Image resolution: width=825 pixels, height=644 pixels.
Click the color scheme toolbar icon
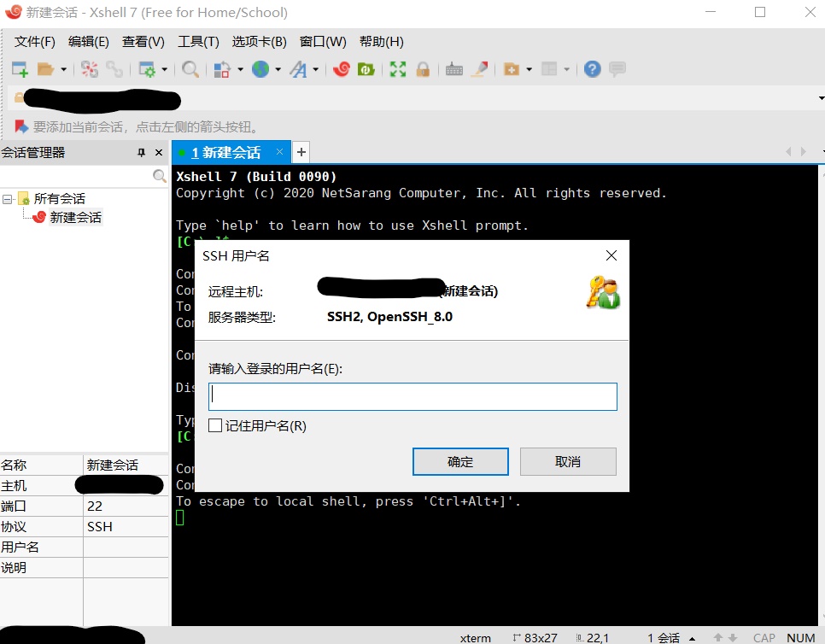click(x=222, y=69)
